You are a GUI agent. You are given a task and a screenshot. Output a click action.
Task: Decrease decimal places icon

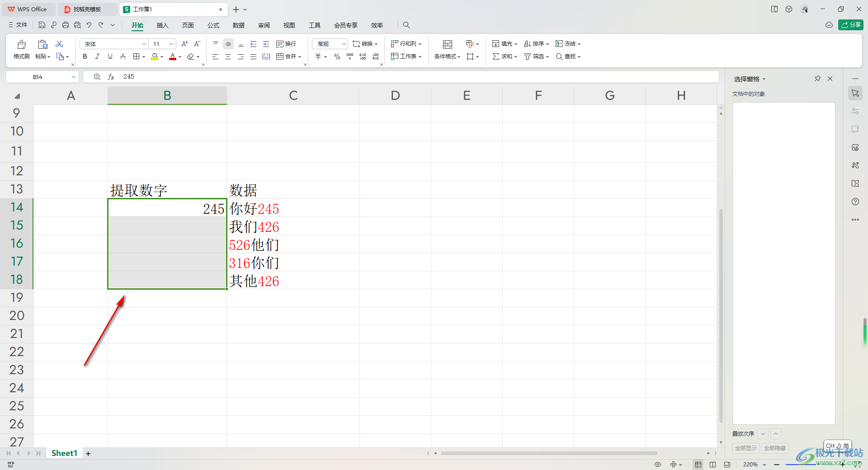(375, 56)
